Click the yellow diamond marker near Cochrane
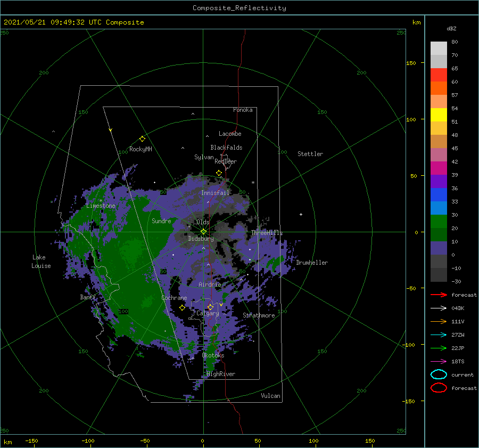Viewport: 479px width, 448px height. (x=182, y=308)
